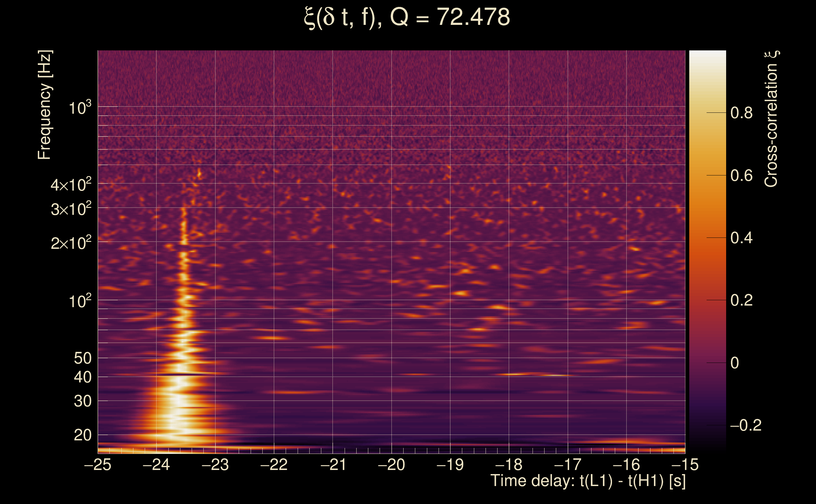This screenshot has height=504, width=816.
Task: Click the 0.2 colorbar tick label
Action: (x=741, y=300)
